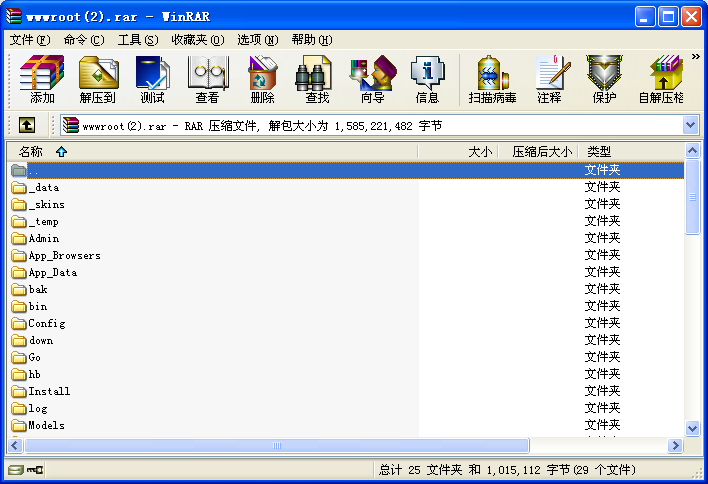
Task: Open the 命令(C) menu
Action: [x=84, y=40]
